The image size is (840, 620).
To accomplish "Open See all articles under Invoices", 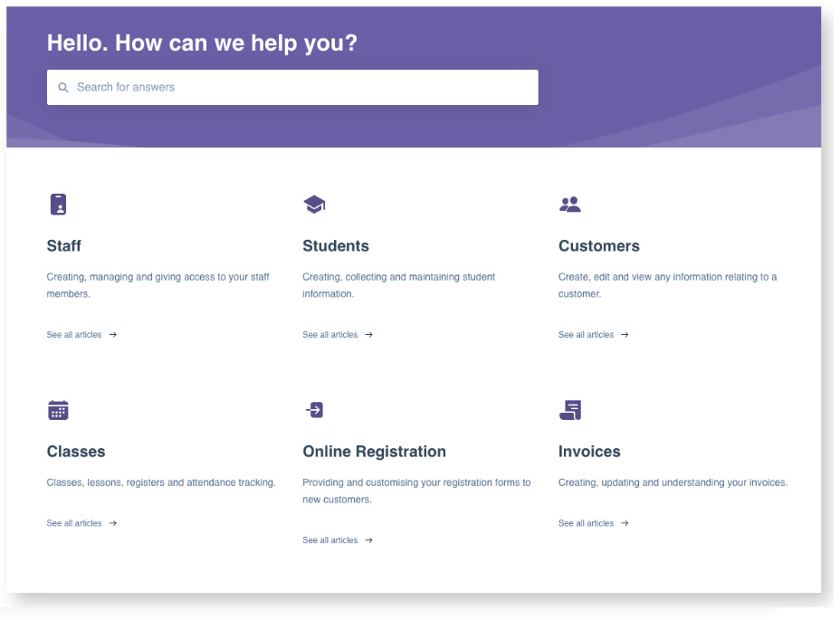I will [585, 522].
